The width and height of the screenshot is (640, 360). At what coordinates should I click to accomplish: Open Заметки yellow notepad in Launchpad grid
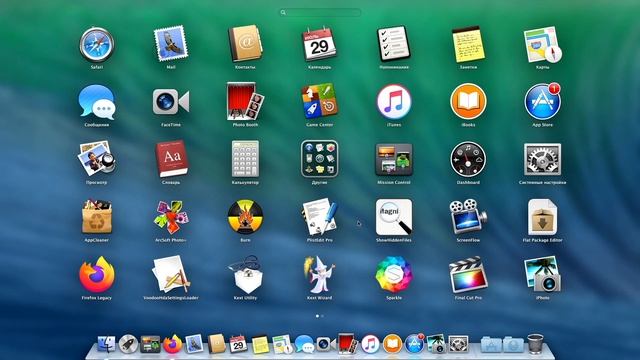click(x=468, y=44)
